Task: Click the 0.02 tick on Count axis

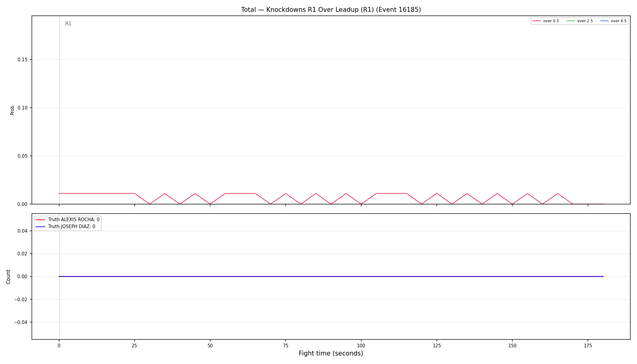Action: coord(22,254)
